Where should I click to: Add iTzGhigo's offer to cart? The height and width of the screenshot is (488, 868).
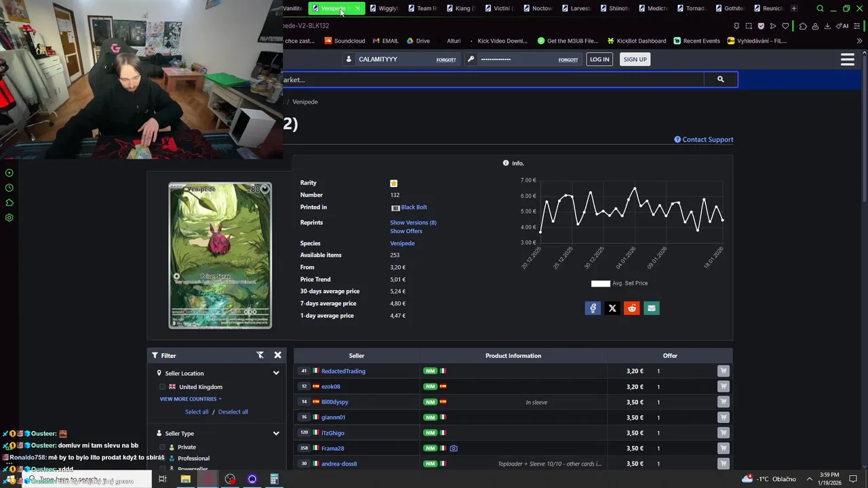click(x=724, y=433)
